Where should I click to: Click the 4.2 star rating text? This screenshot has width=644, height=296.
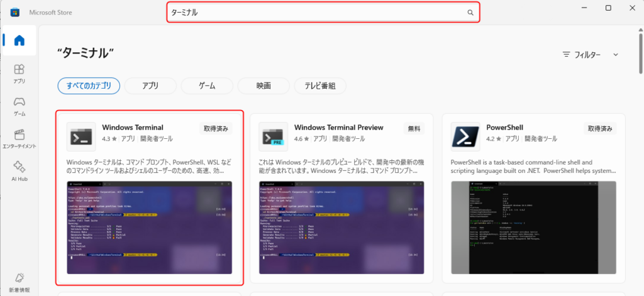point(493,139)
